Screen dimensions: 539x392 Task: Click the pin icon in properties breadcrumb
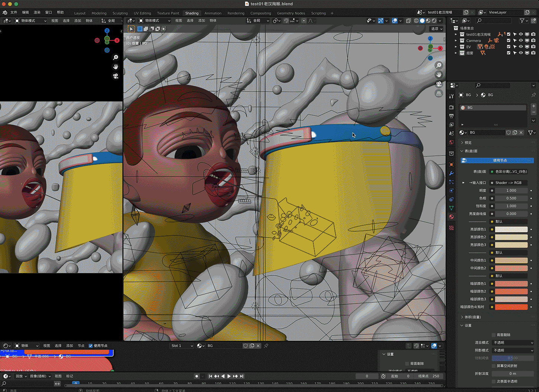(533, 95)
